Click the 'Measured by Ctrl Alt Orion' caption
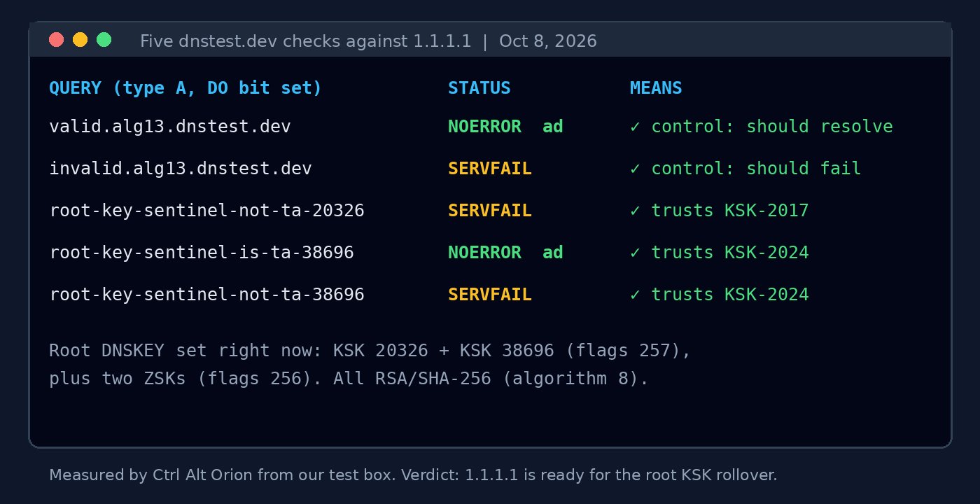 coord(413,475)
